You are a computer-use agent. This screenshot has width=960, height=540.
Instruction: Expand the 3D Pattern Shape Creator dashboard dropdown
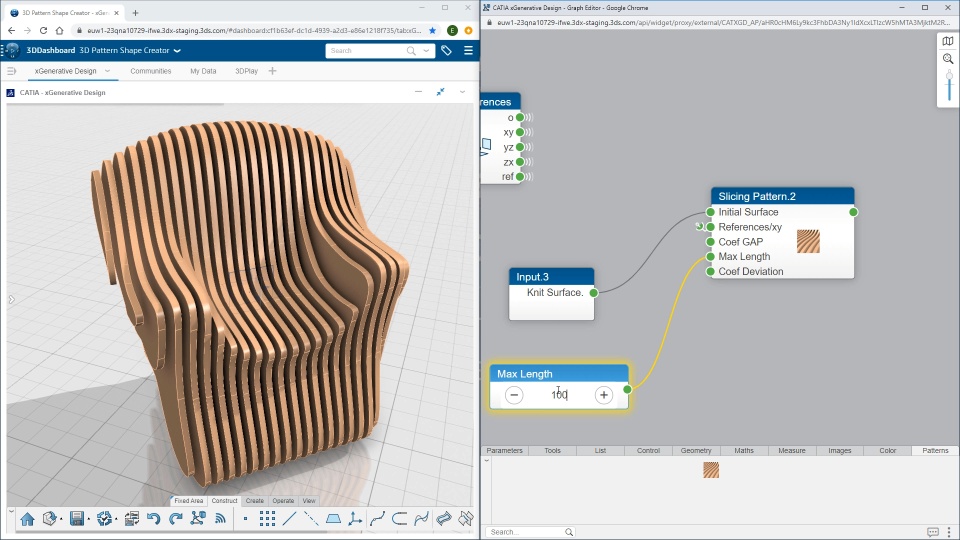[177, 50]
